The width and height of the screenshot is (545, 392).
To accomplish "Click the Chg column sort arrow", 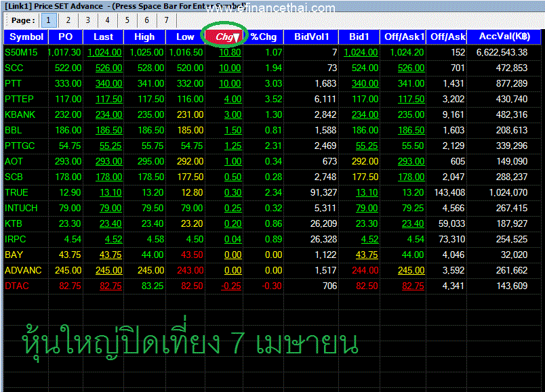I will (236, 37).
